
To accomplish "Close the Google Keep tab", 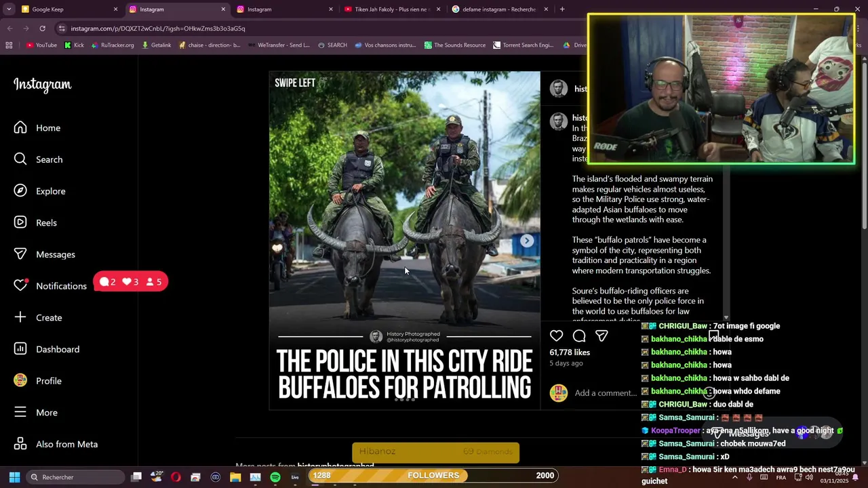I will [x=115, y=9].
